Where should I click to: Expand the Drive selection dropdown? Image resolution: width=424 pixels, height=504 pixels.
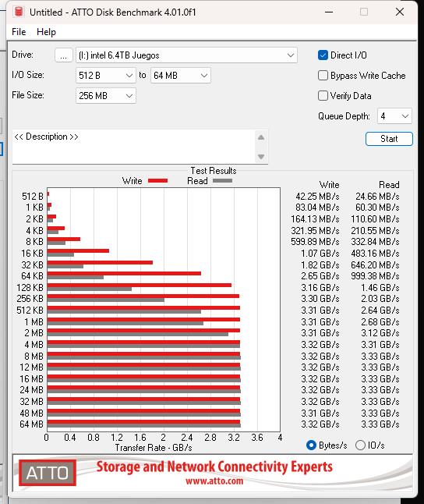pos(186,55)
